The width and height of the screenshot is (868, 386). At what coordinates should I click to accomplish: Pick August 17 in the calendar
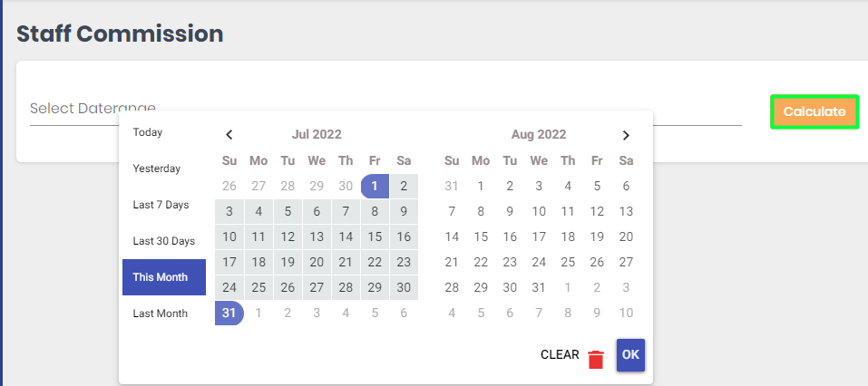coord(539,236)
